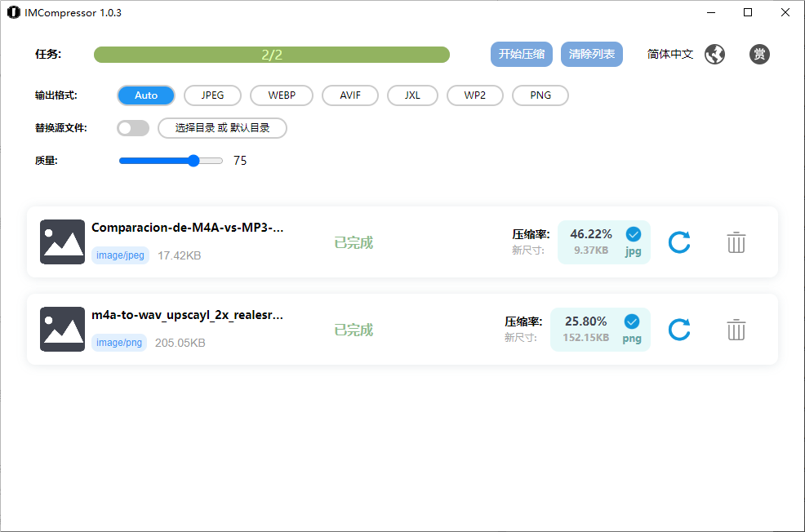805x532 pixels.
Task: Click the blue checkmark on png result
Action: (x=631, y=321)
